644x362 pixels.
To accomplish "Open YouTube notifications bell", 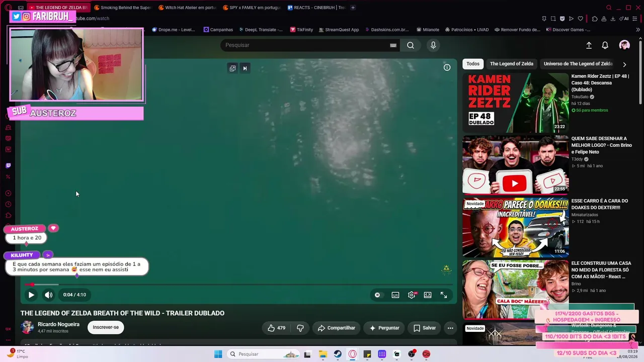I will (605, 45).
